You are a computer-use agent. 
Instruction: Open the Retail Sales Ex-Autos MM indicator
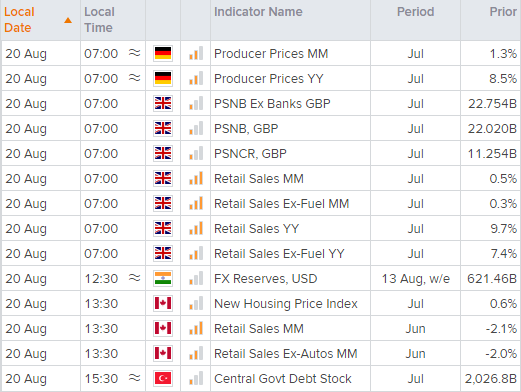click(x=286, y=353)
